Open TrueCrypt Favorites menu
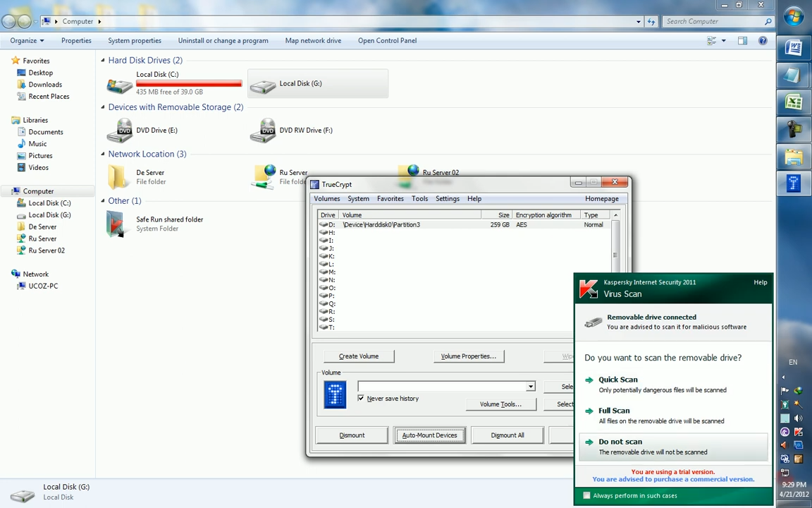 click(390, 198)
